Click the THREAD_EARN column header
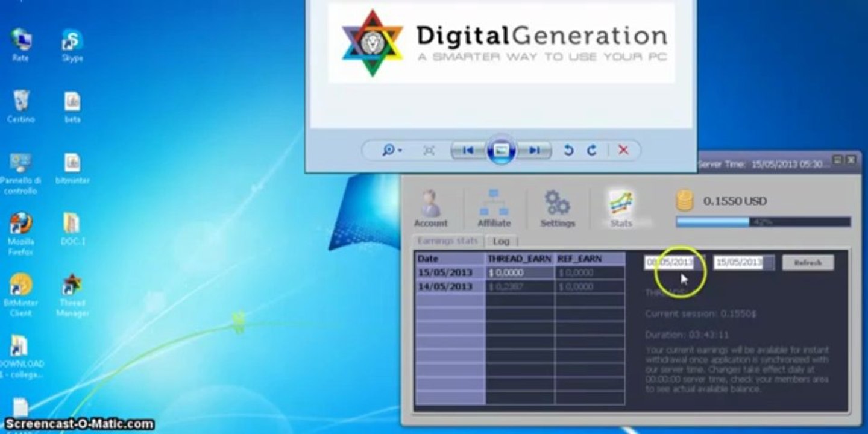 (x=520, y=259)
